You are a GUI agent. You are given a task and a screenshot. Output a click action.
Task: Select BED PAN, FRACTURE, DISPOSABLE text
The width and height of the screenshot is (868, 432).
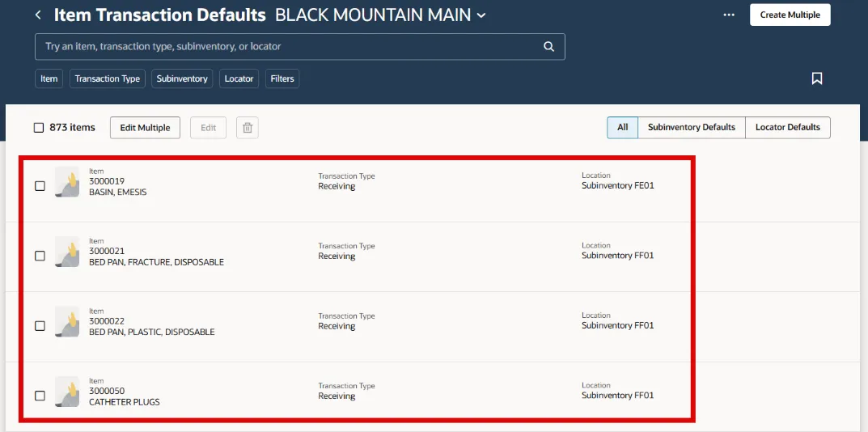pyautogui.click(x=157, y=262)
